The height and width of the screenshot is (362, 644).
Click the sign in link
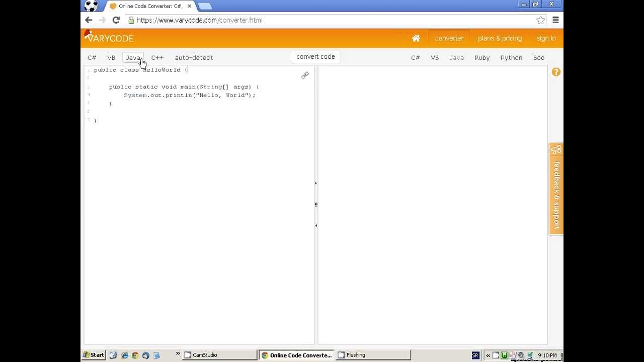546,38
